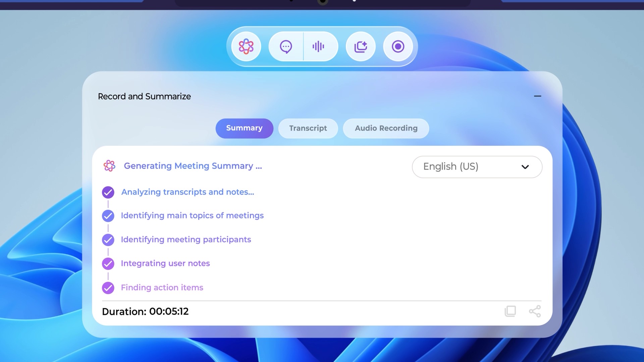The width and height of the screenshot is (644, 362).
Task: Click the flower logo button in top toolbar
Action: coord(246,47)
